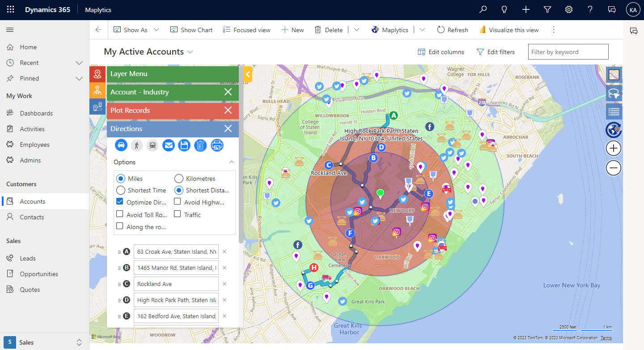Save the route with floppy disk icon

click(x=184, y=145)
